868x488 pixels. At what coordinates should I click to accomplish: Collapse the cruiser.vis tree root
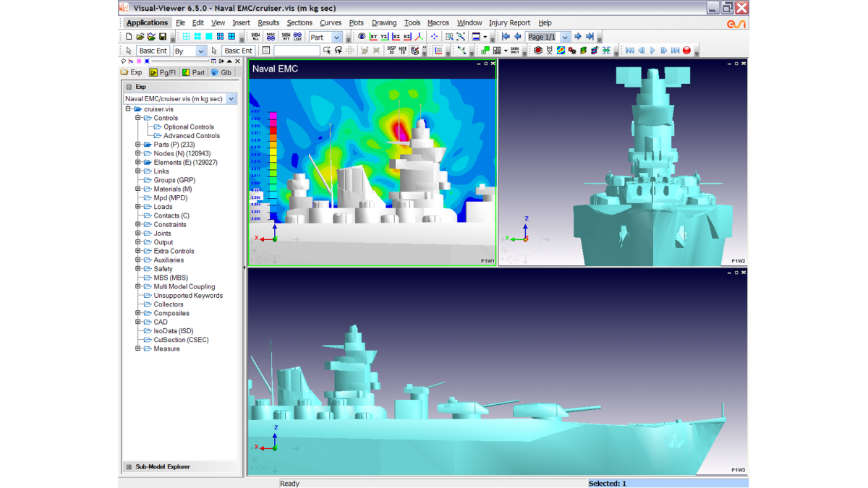click(128, 109)
